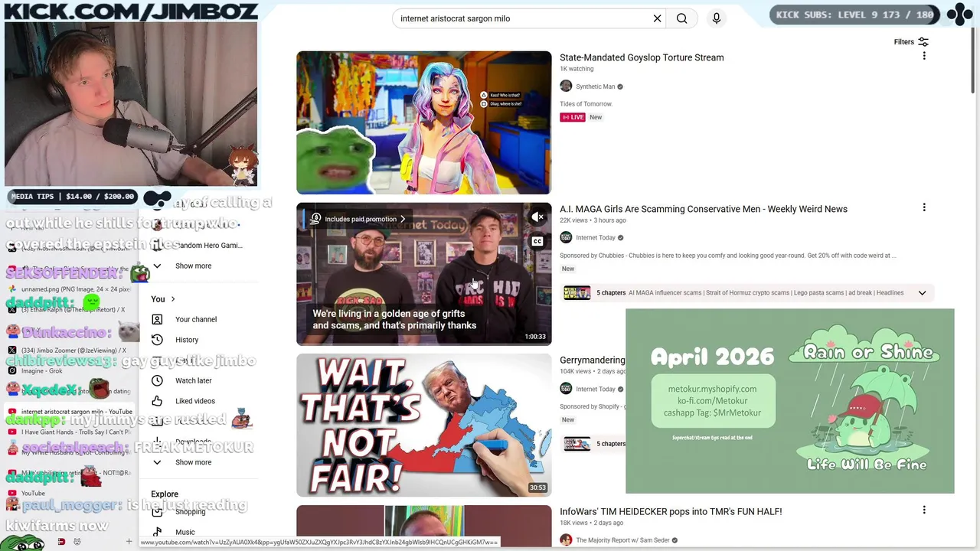
Task: Open Internet Today avatar under Gerrymandering video
Action: pyautogui.click(x=566, y=389)
